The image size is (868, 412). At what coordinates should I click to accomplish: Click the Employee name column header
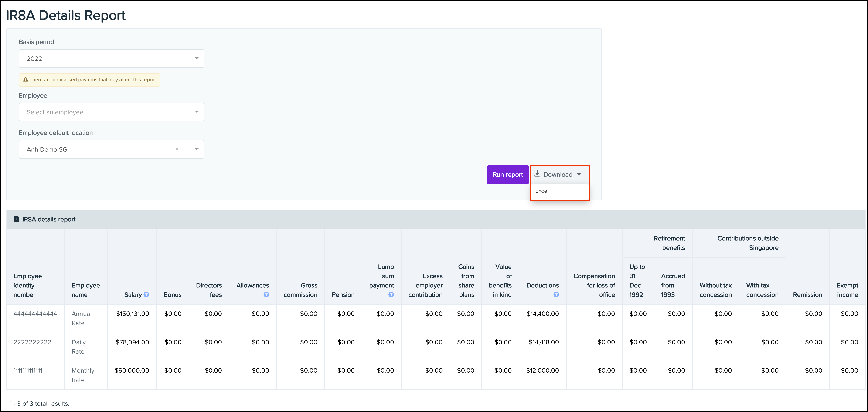click(85, 290)
